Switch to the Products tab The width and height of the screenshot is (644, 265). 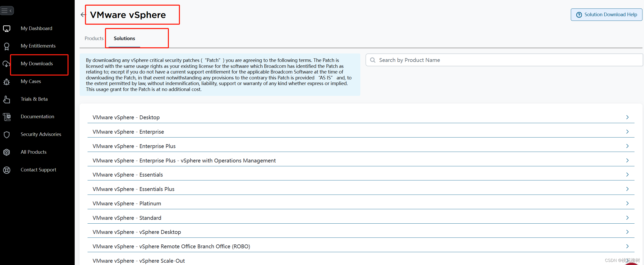(x=94, y=38)
